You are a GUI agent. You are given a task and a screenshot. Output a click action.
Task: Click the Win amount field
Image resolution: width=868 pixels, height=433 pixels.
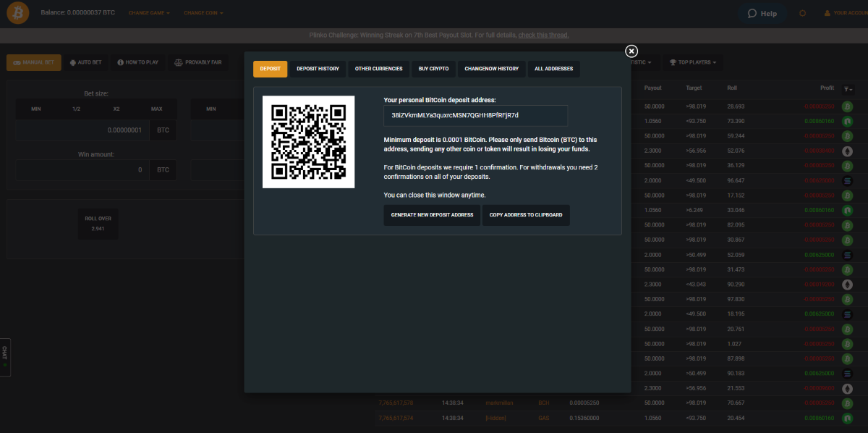click(x=82, y=169)
